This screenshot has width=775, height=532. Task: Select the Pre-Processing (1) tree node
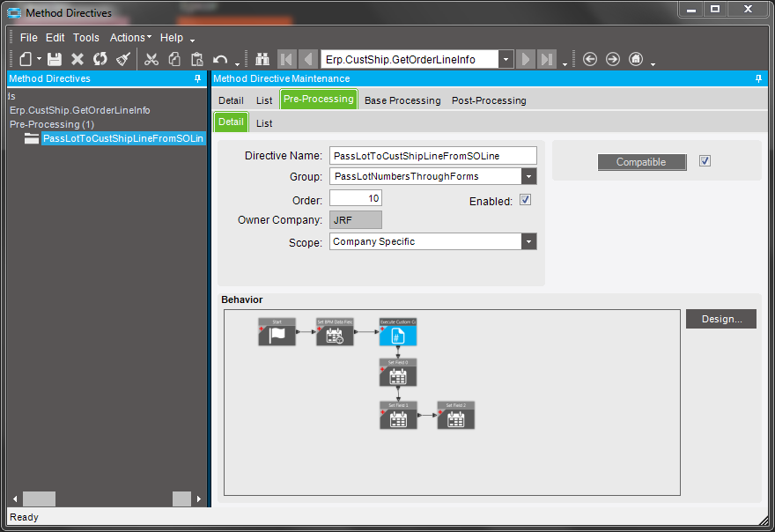[52, 124]
